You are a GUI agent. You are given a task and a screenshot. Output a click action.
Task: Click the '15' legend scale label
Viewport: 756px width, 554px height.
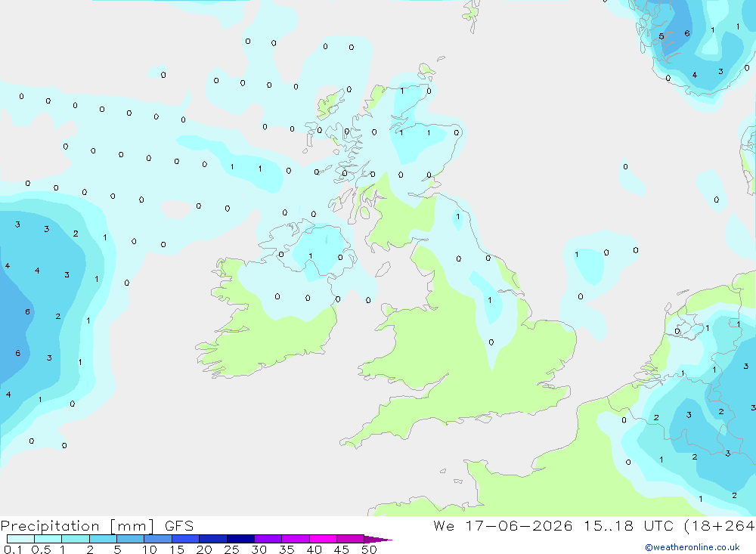[177, 549]
